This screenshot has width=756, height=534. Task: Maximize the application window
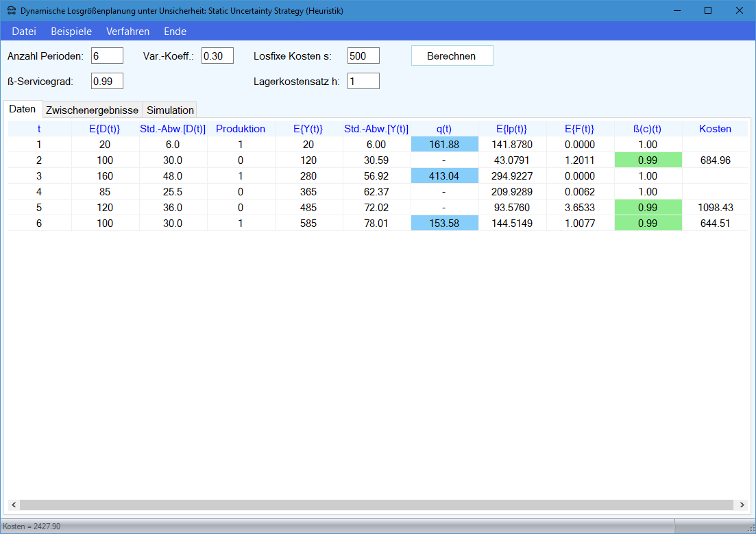[708, 11]
